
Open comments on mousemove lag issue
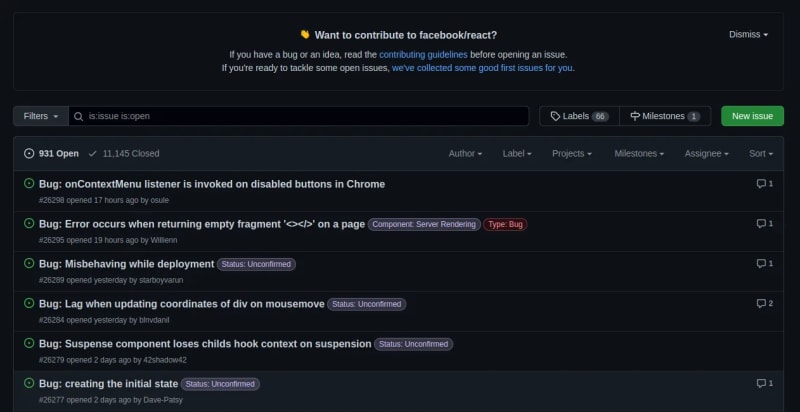click(764, 303)
